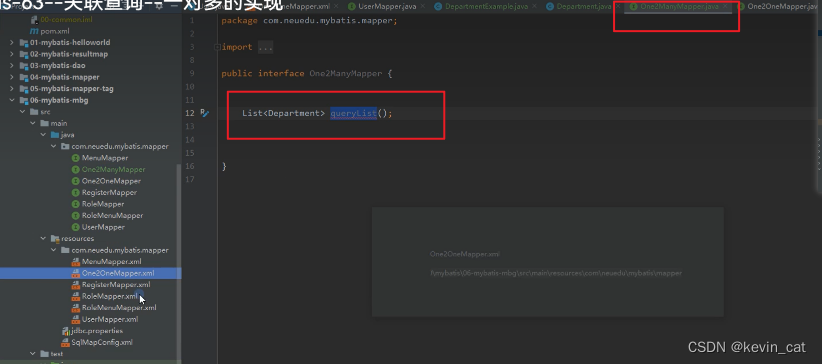822x364 pixels.
Task: Click the file icon of 00-common.iml
Action: point(34,19)
